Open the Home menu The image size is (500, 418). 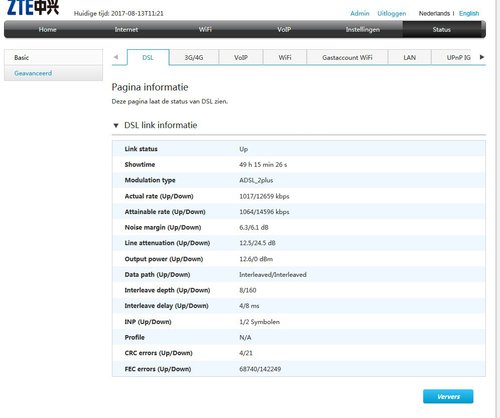47,29
